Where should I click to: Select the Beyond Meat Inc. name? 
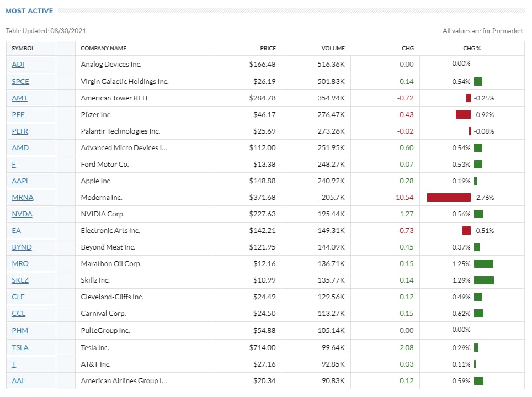tap(108, 247)
